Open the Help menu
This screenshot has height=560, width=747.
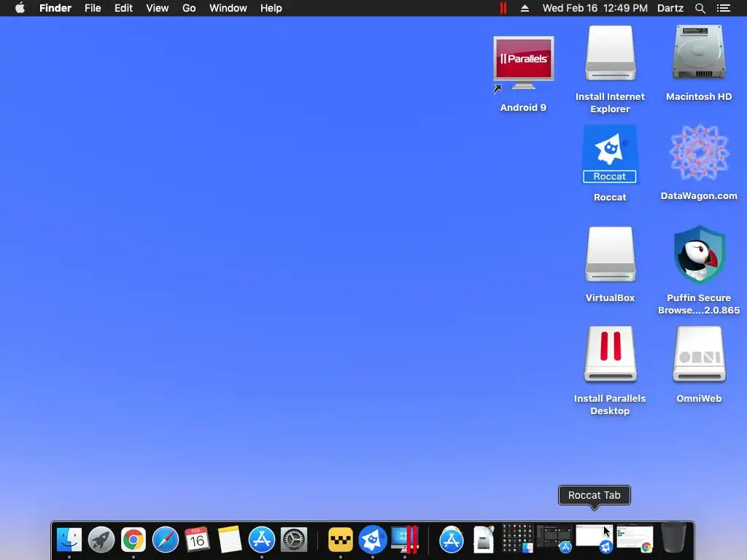tap(271, 8)
